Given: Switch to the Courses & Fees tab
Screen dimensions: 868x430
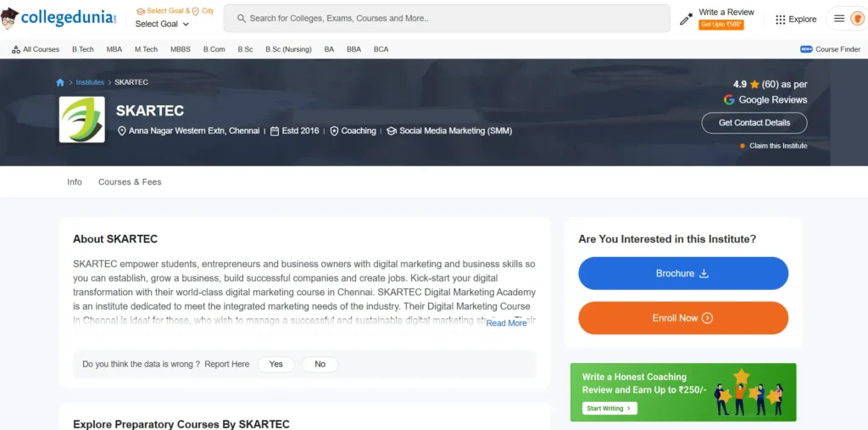Looking at the screenshot, I should [130, 181].
